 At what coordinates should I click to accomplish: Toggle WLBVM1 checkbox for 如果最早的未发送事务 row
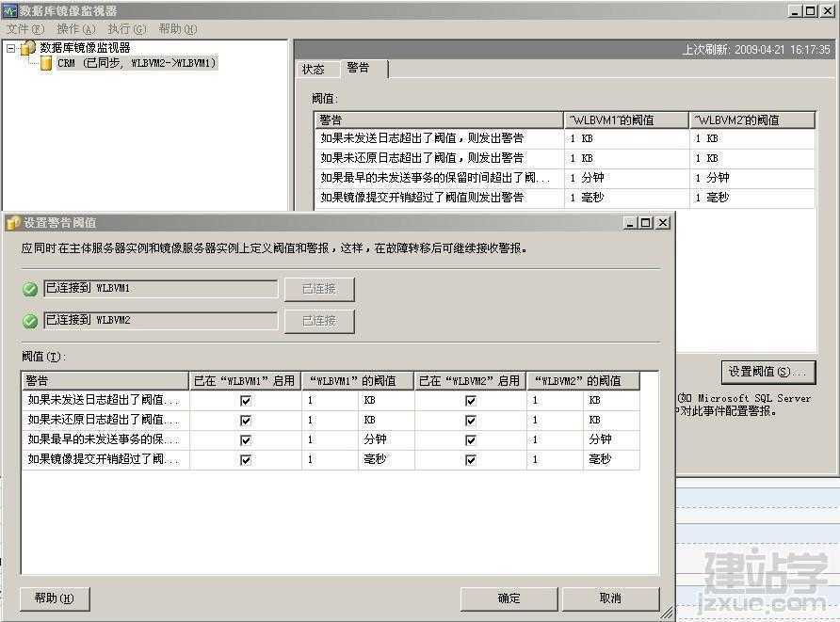(x=246, y=440)
